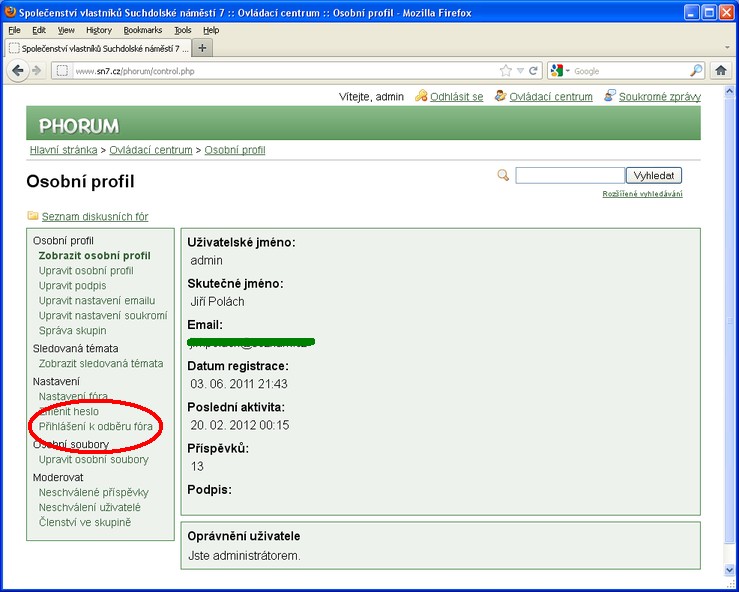Click the folder icon beside Seznam diskusních fór
The height and width of the screenshot is (592, 739).
(x=33, y=216)
